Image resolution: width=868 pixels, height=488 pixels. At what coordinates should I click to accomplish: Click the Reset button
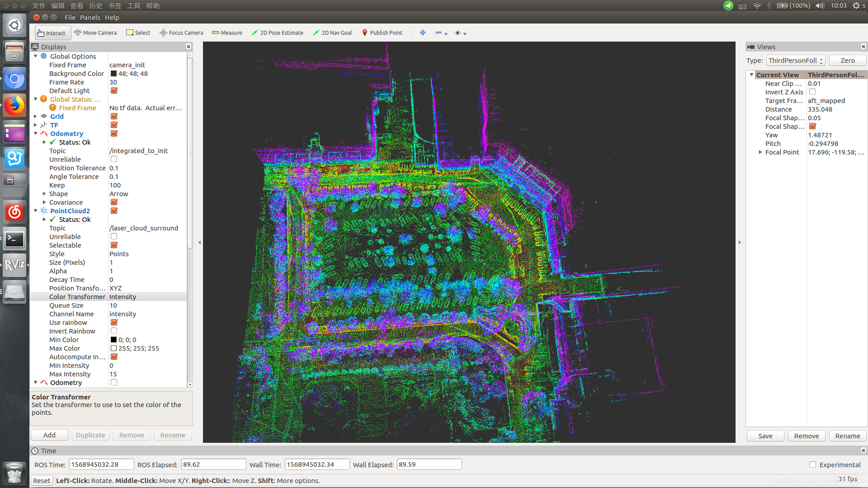[x=42, y=481]
